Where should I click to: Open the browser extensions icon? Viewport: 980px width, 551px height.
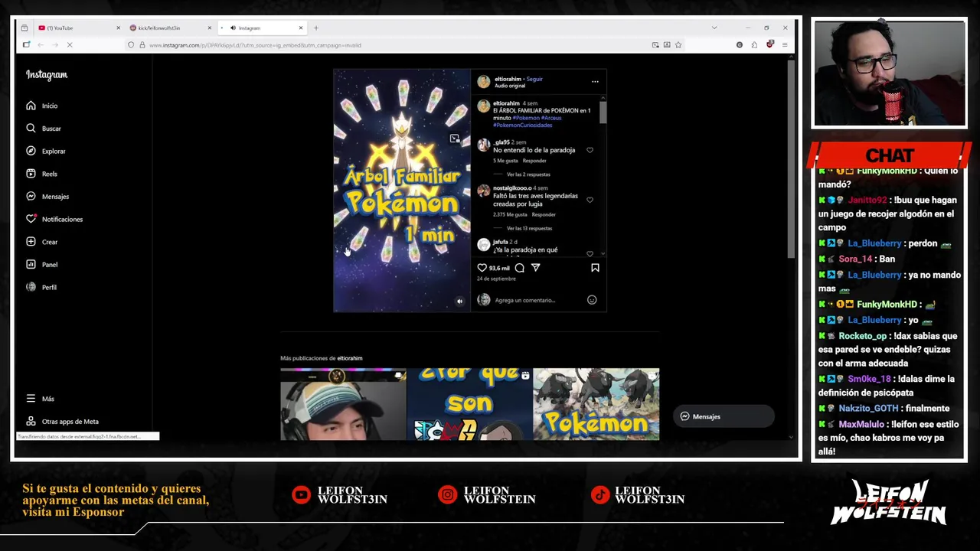754,45
